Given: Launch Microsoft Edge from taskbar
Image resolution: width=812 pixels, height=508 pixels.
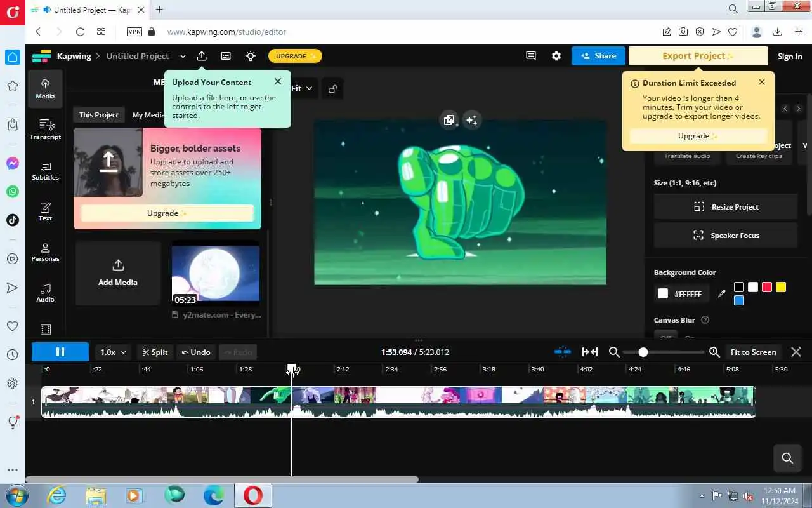Looking at the screenshot, I should pyautogui.click(x=214, y=495).
